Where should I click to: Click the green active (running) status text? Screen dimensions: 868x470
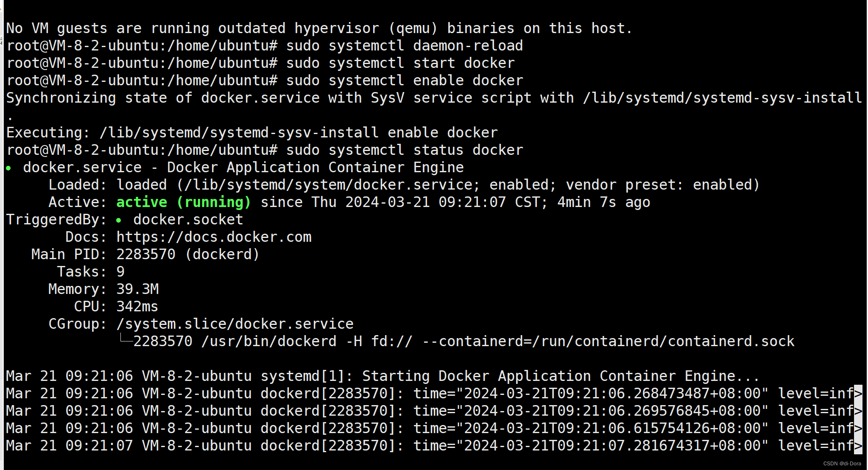click(183, 202)
